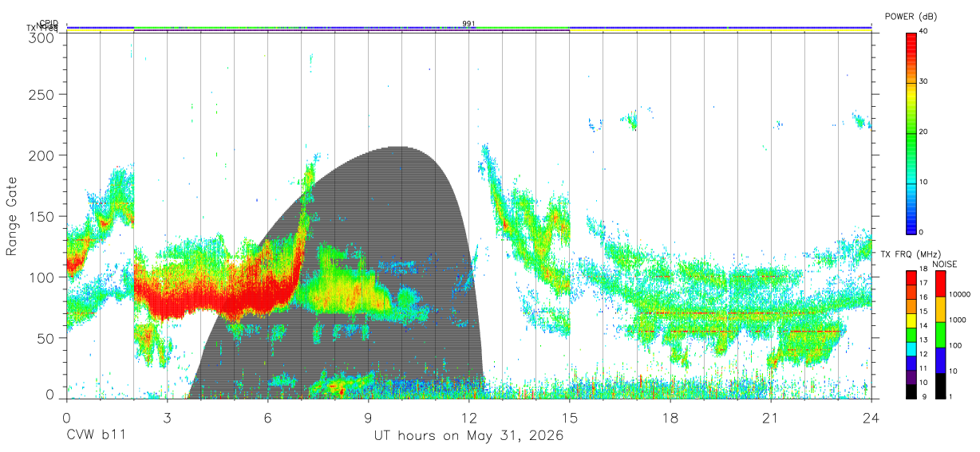Pick the cyan 12-13 MHz frequency swatch
This screenshot has height=452, width=980.
[x=911, y=349]
